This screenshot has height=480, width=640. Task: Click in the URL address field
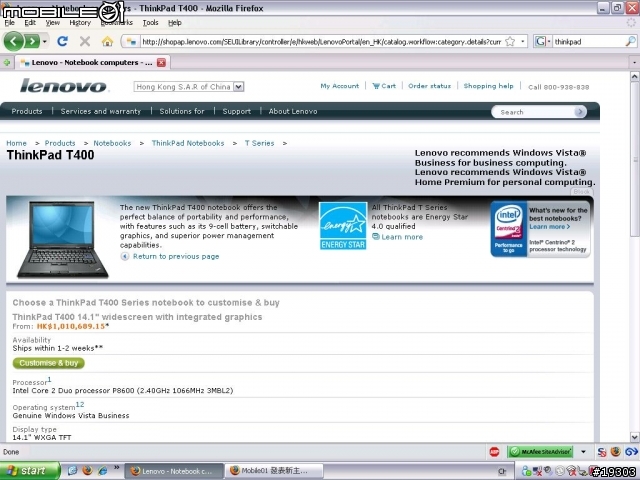[x=321, y=41]
